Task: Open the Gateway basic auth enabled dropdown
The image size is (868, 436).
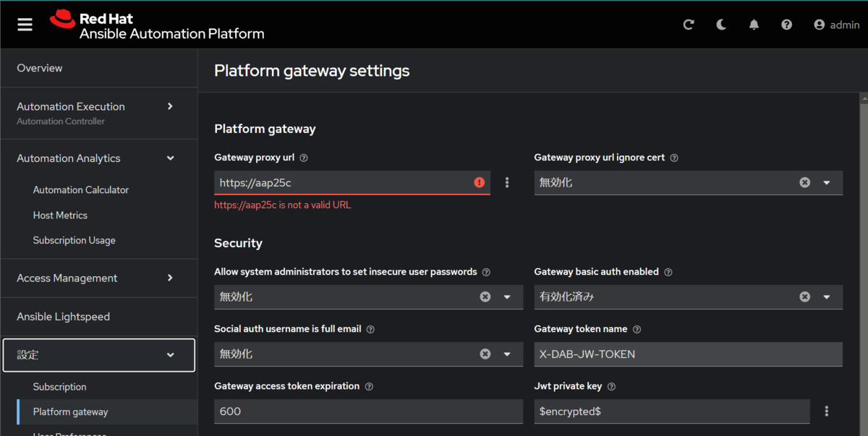Action: click(x=827, y=297)
